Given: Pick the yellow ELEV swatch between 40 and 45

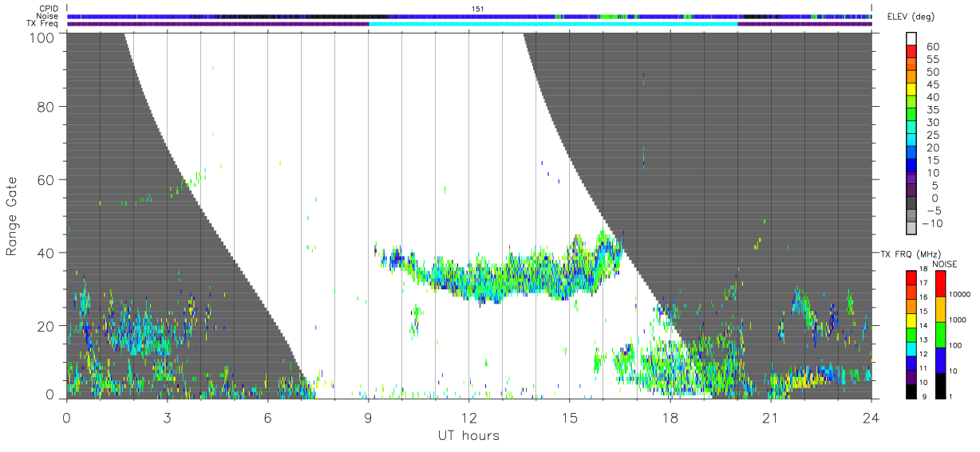Looking at the screenshot, I should tap(911, 90).
